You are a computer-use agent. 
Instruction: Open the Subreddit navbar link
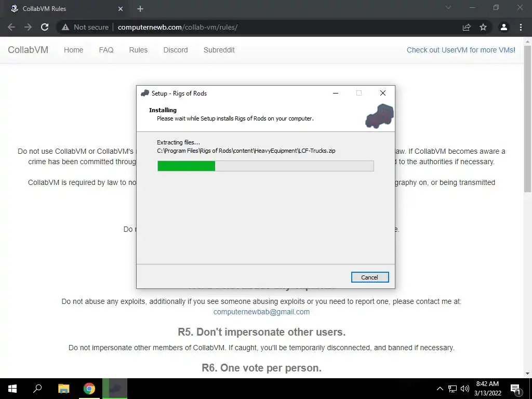219,50
